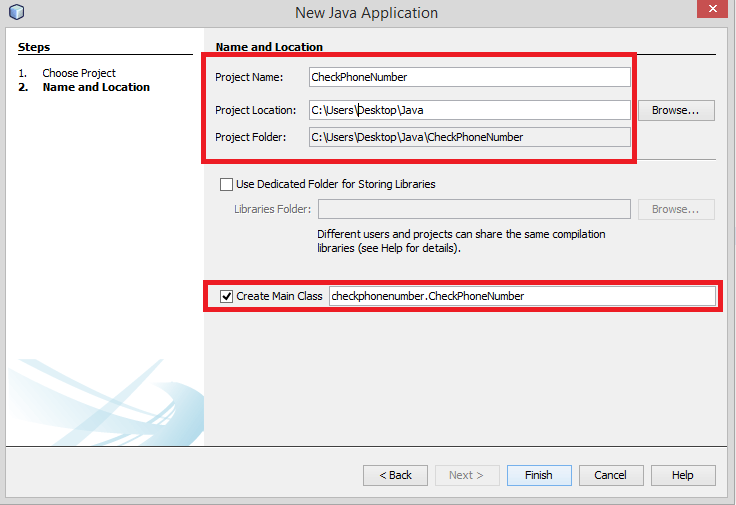Viewport: 736px width, 505px height.
Task: Select Name and Location in Steps list
Action: click(x=96, y=87)
